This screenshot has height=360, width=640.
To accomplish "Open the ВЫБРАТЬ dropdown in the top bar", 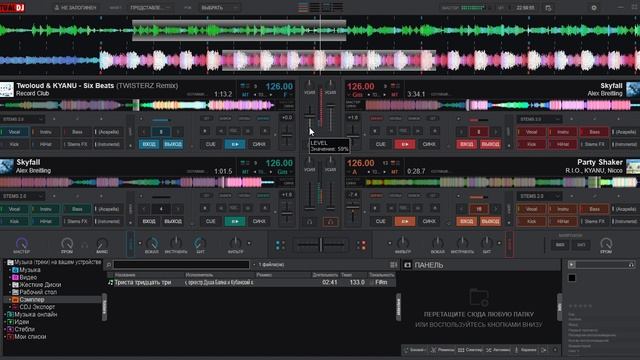I will click(x=219, y=8).
